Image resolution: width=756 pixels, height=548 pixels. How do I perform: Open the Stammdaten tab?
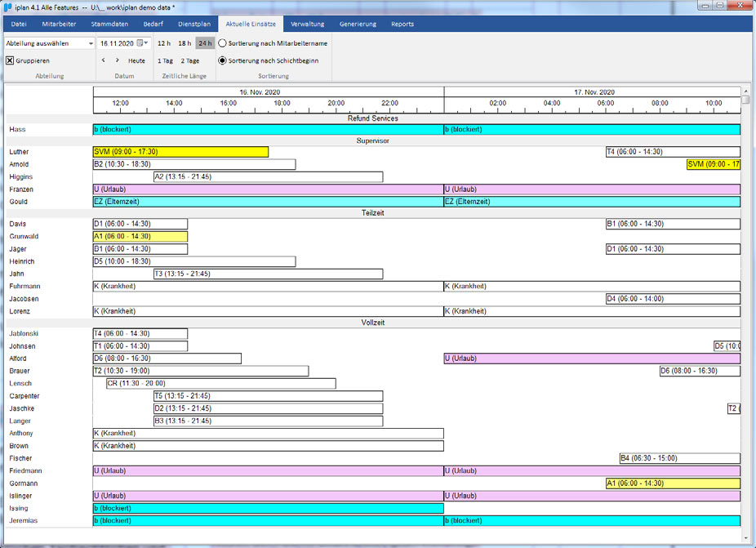point(109,24)
